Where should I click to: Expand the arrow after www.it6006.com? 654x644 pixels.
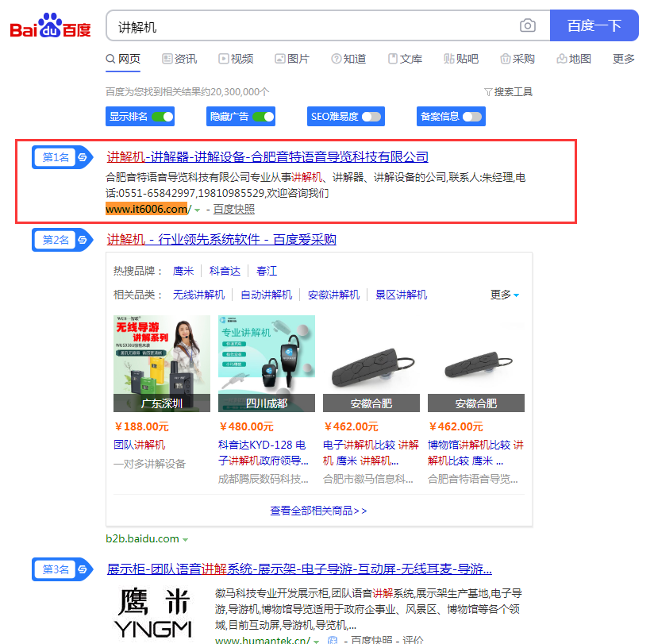198,210
